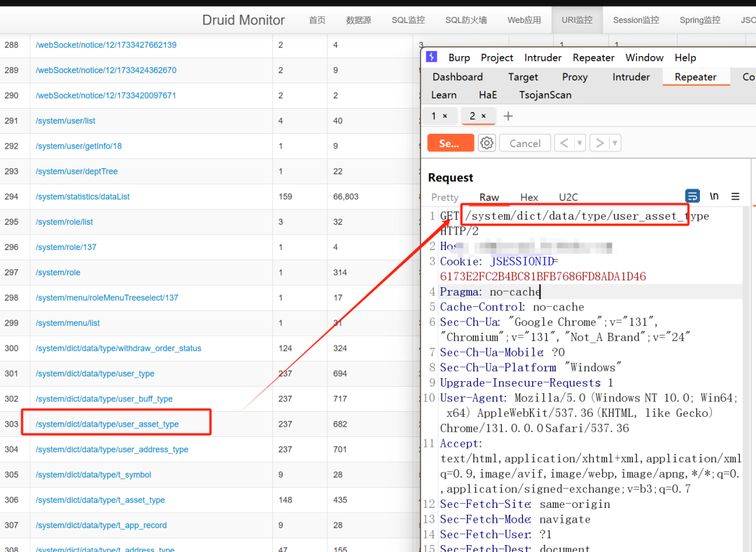Screen dimensions: 756x552
Task: Open Druid Web应用 nav item
Action: click(524, 20)
